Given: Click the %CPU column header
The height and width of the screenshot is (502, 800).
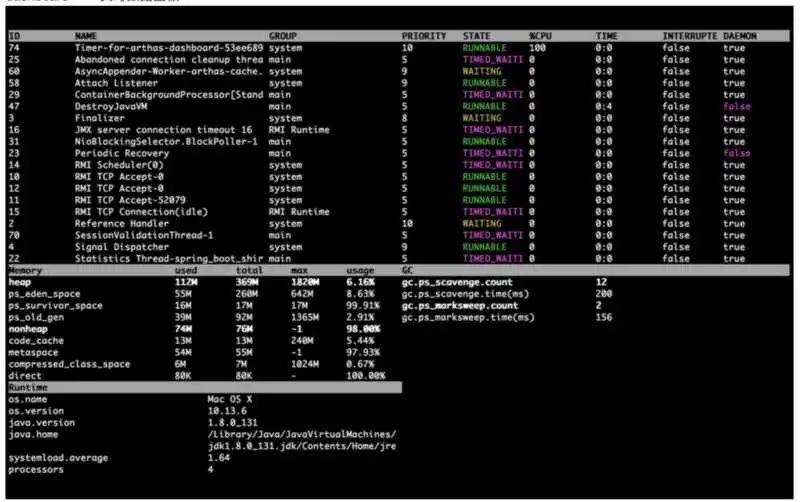Looking at the screenshot, I should click(540, 36).
